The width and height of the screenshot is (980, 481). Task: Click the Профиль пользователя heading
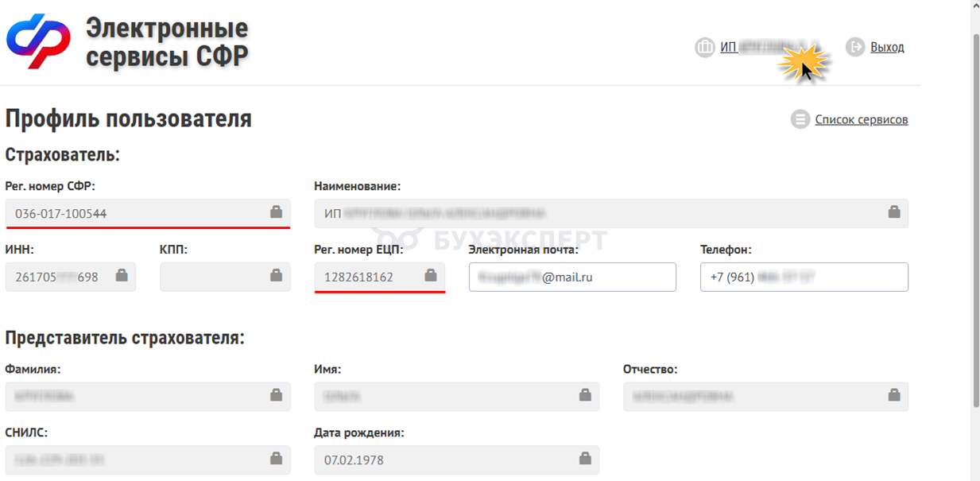129,119
